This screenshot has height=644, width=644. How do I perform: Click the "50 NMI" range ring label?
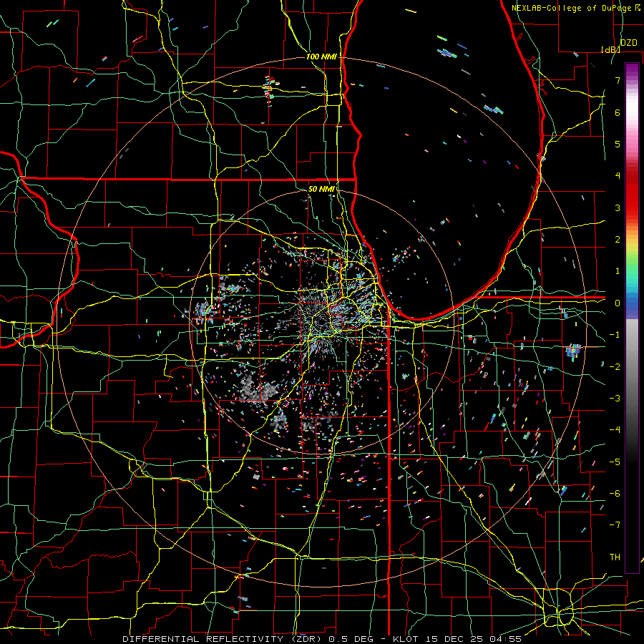(x=321, y=189)
